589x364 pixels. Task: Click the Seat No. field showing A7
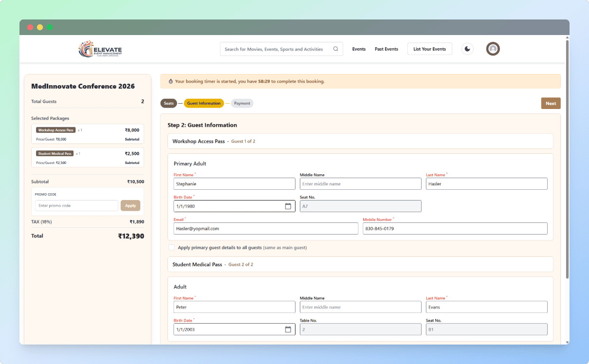[360, 206]
